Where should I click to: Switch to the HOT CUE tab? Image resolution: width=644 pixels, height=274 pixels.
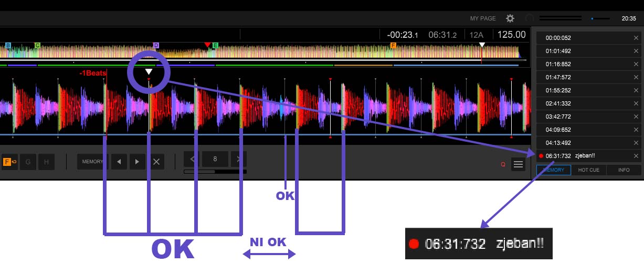(589, 170)
